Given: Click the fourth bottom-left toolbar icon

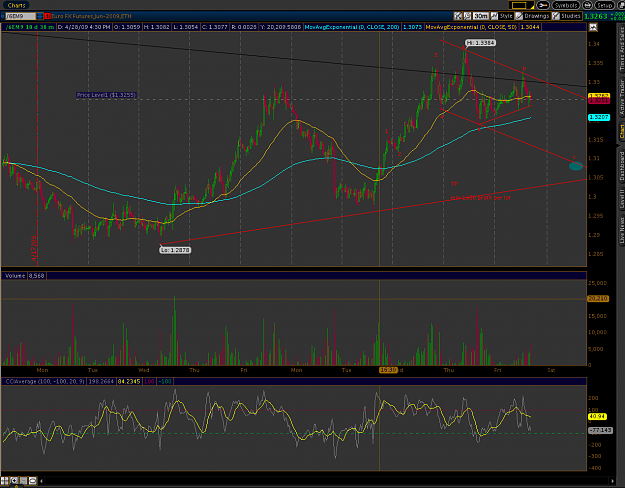Looking at the screenshot, I should click(33, 481).
